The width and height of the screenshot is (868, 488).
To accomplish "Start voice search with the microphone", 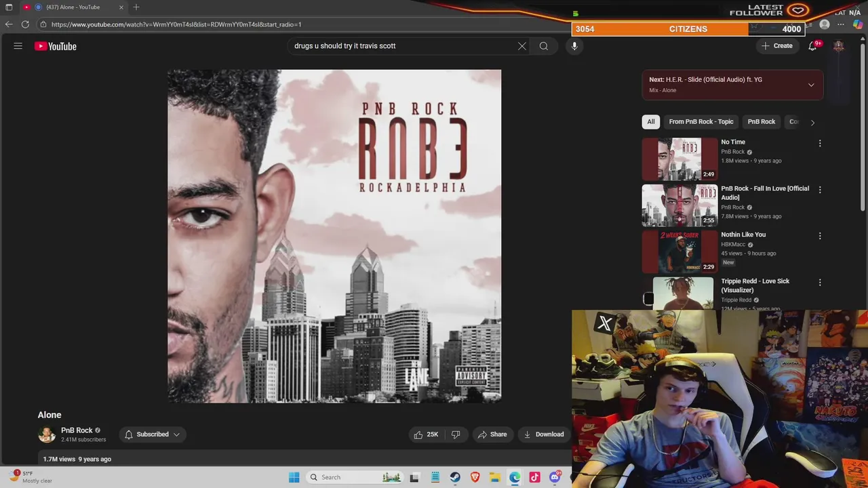I will 574,46.
